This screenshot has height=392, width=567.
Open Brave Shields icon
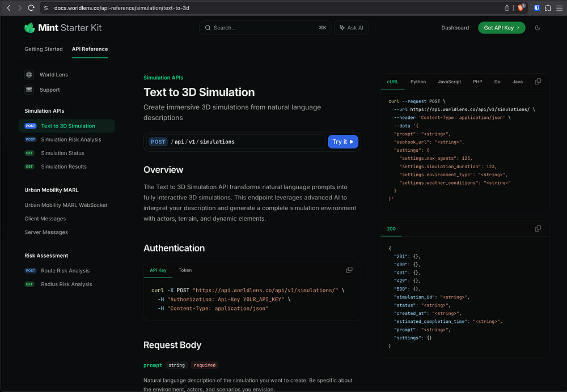(521, 7)
